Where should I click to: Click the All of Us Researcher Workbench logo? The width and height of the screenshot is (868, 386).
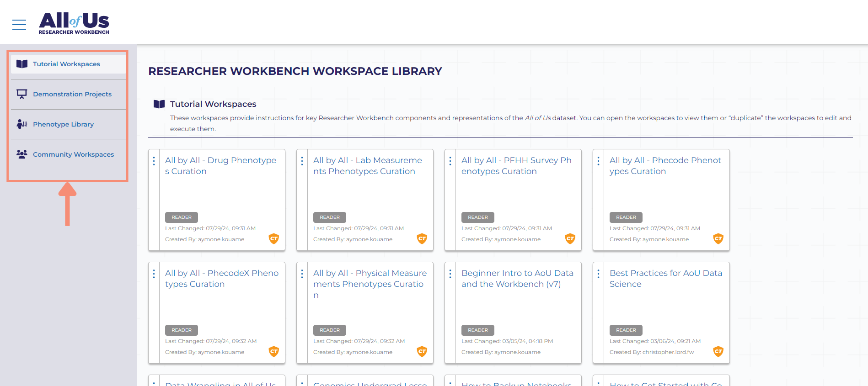click(x=74, y=23)
